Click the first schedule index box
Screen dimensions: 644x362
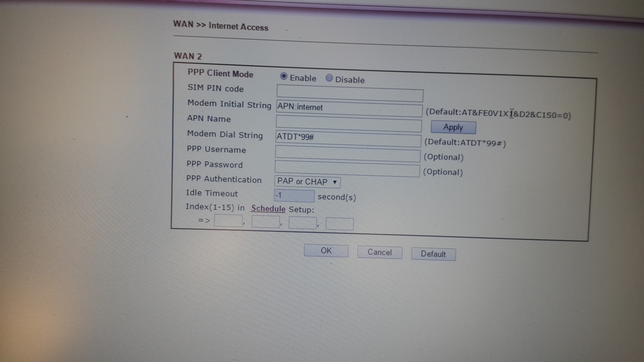click(228, 221)
